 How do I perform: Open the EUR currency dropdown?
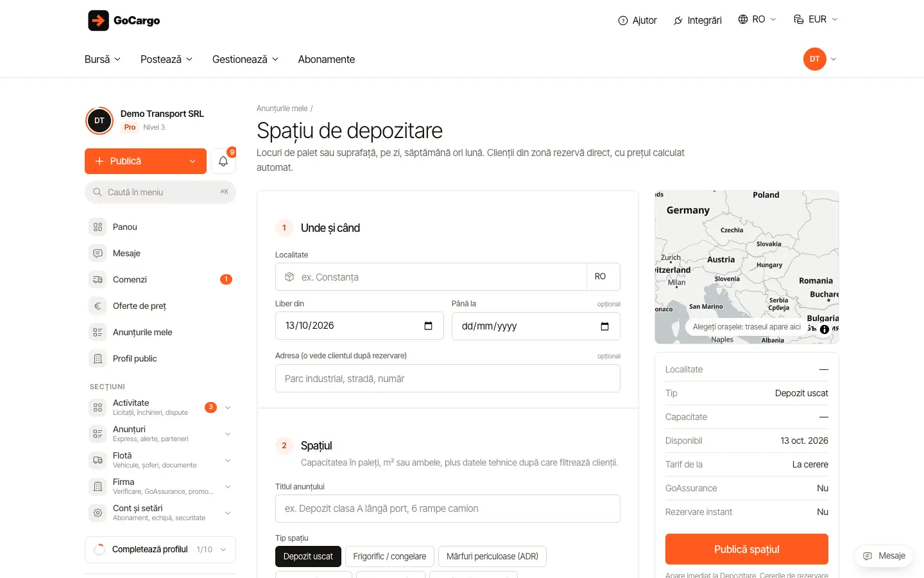point(816,19)
